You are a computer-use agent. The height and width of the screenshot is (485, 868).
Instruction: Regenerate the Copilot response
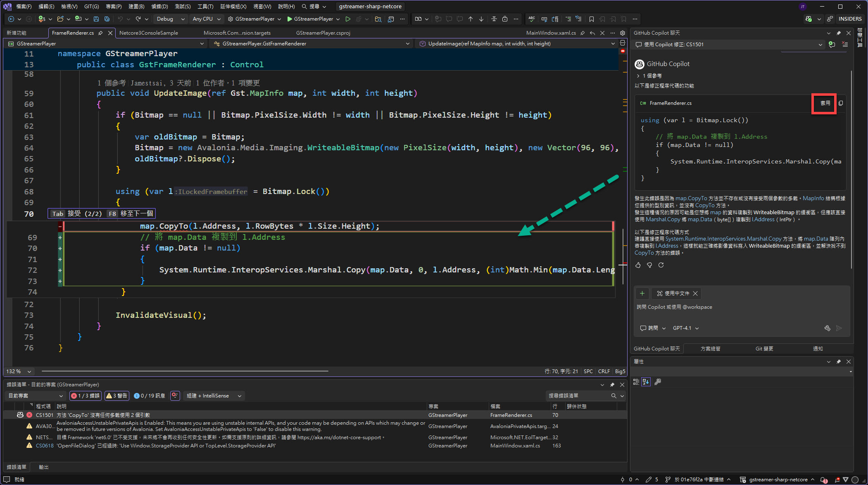[661, 265]
